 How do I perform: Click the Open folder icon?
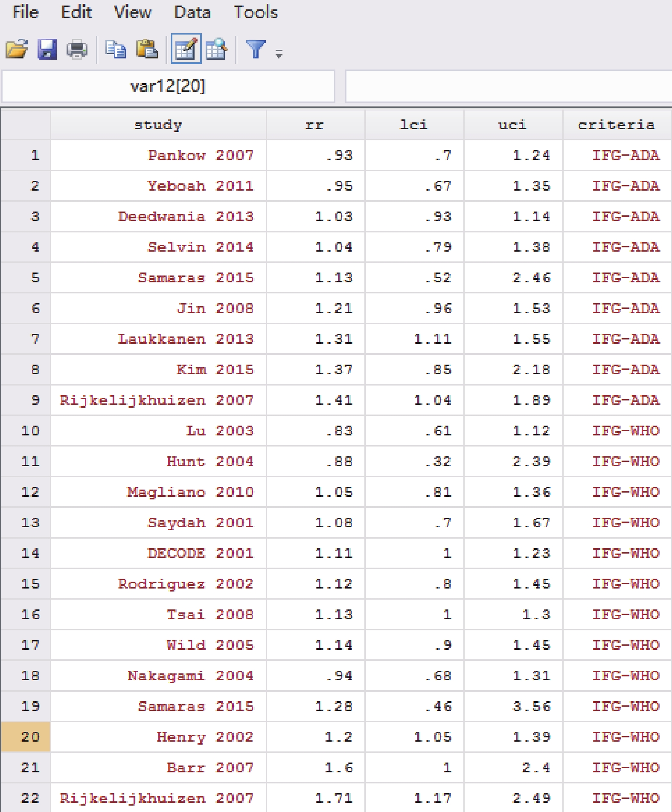coord(17,49)
